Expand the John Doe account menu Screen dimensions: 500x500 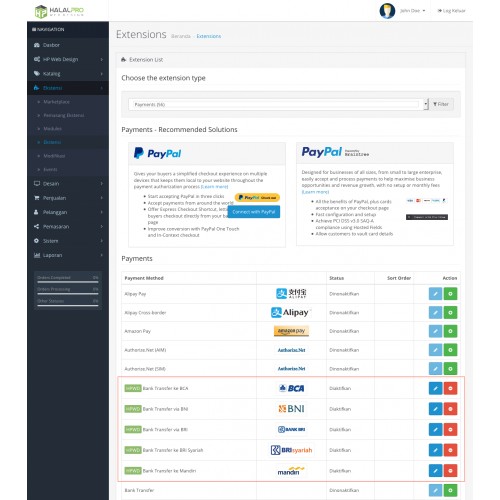point(412,11)
